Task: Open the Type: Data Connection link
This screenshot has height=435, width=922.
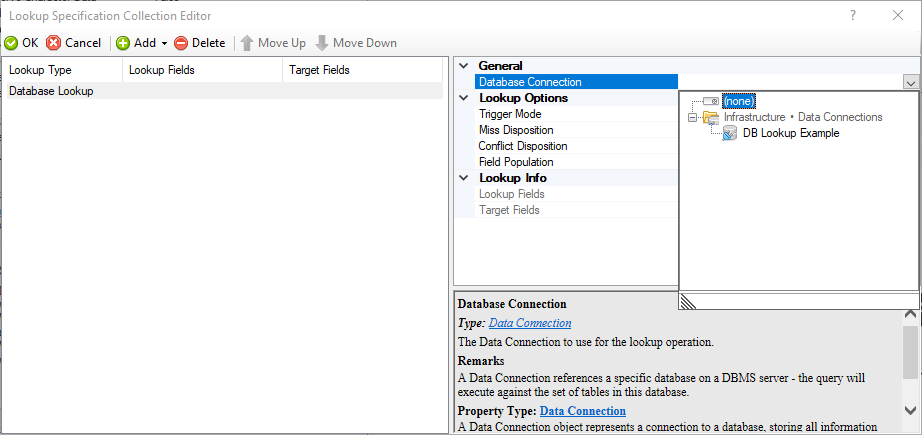Action: pyautogui.click(x=530, y=323)
